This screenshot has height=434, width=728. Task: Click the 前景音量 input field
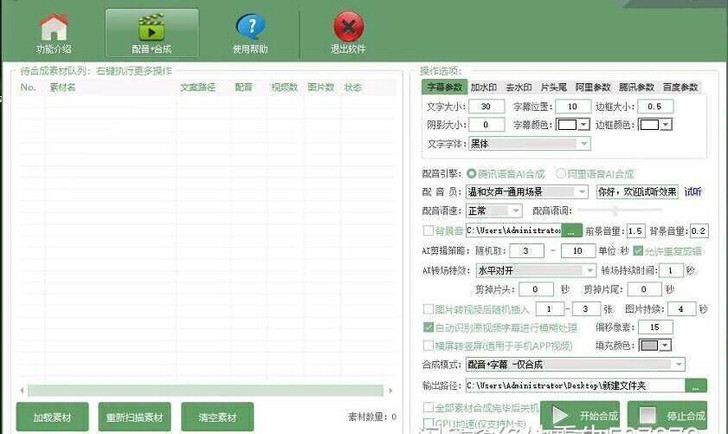point(635,231)
